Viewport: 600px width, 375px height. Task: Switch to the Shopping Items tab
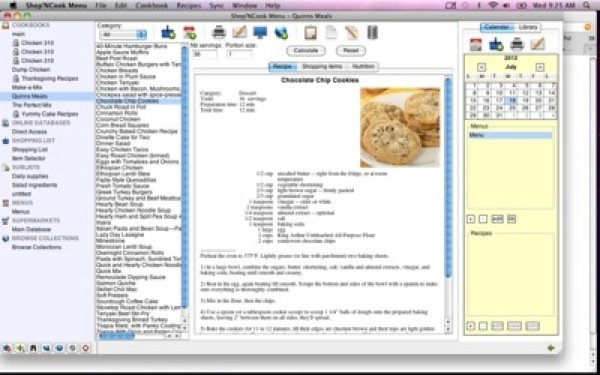tap(322, 67)
